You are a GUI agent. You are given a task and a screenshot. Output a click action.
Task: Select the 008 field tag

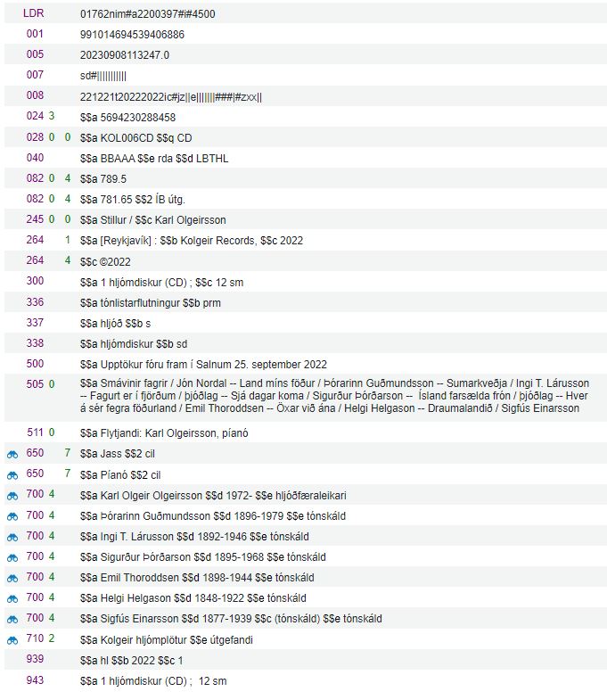tap(35, 95)
